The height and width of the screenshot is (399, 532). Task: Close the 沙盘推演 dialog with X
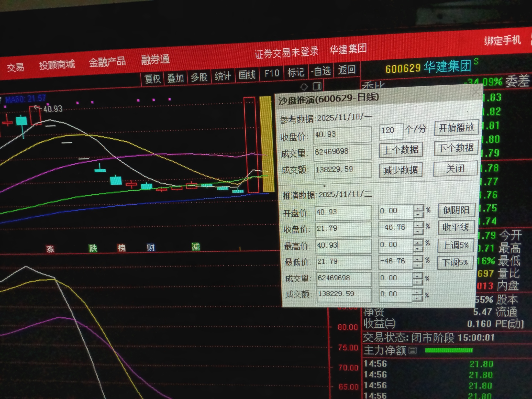(x=476, y=92)
